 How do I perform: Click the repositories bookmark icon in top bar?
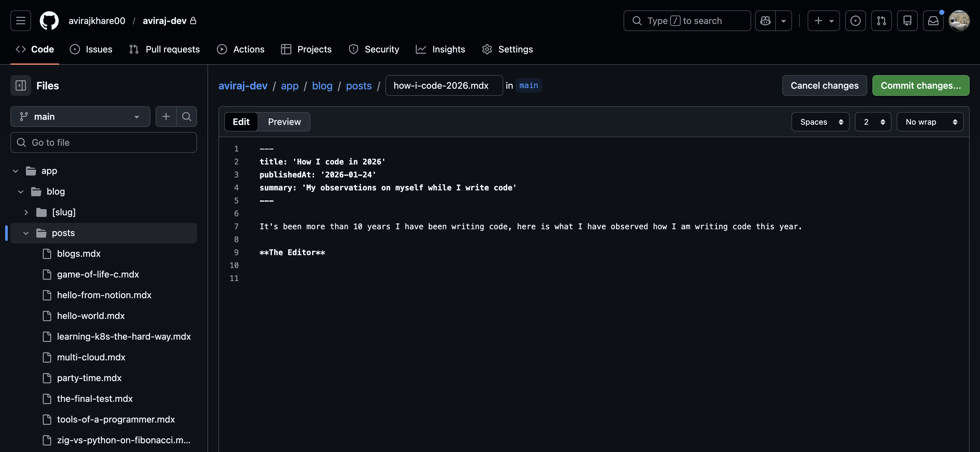[907, 20]
